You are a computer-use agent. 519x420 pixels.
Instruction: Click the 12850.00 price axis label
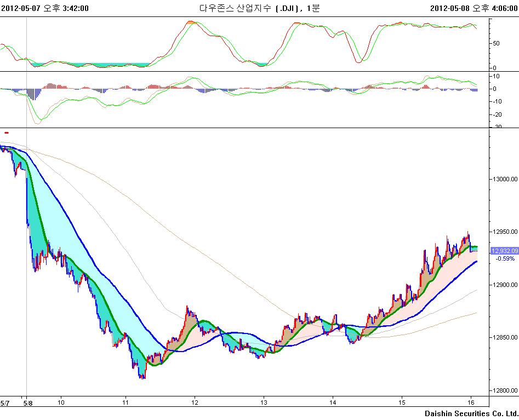(504, 338)
